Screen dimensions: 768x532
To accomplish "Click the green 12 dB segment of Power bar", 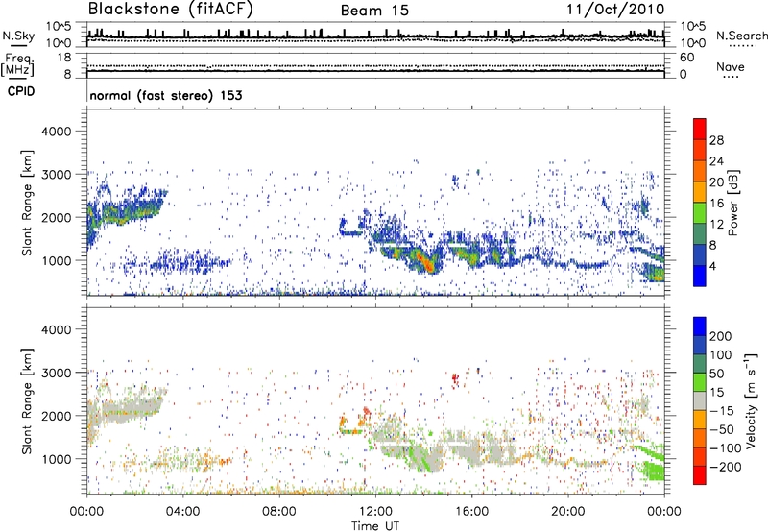I will [x=700, y=213].
